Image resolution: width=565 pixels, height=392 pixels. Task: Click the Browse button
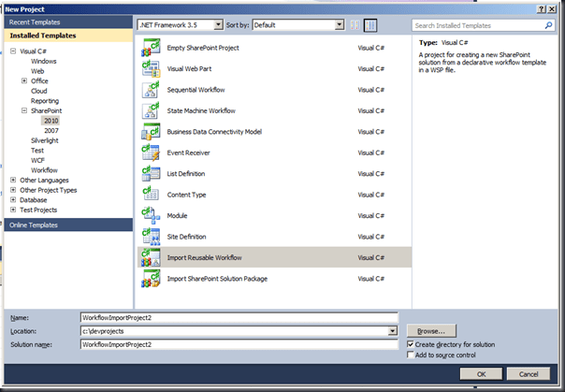430,330
